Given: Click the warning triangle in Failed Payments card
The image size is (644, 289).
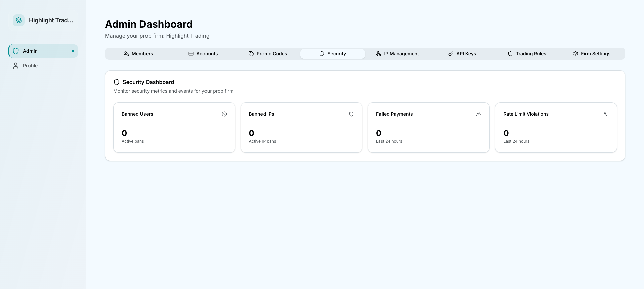Looking at the screenshot, I should tap(479, 114).
